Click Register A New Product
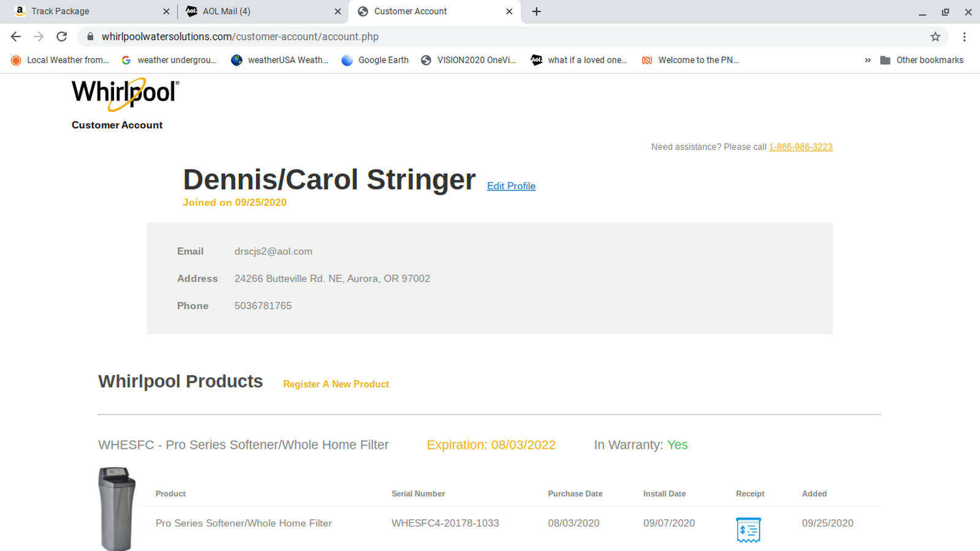This screenshot has width=980, height=551. pos(336,384)
